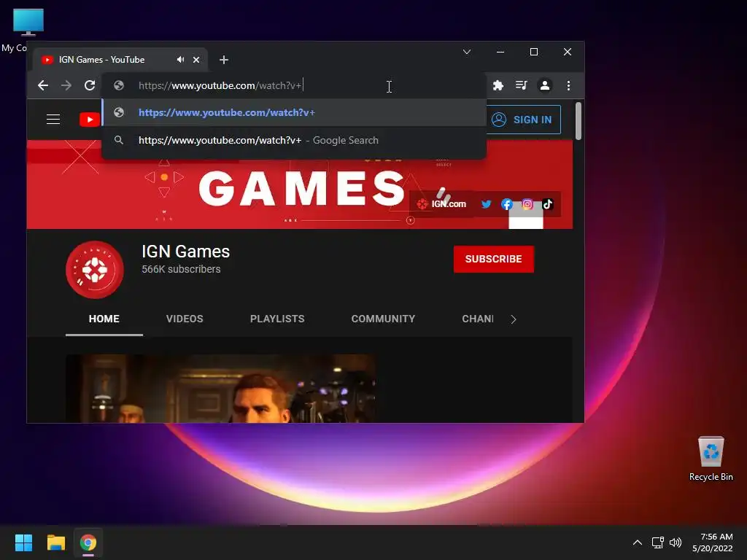Show more channel tabs with right chevron
Screen dimensions: 747x560
pos(513,319)
